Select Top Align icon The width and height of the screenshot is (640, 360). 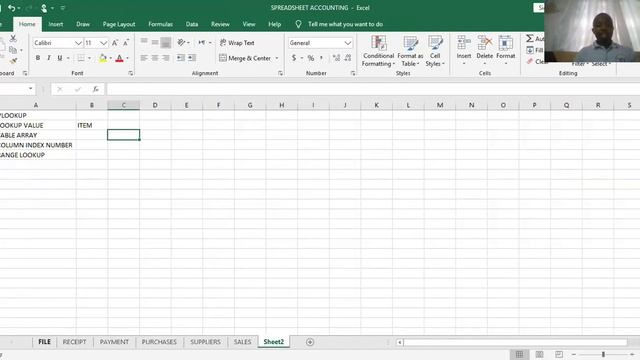(x=144, y=42)
